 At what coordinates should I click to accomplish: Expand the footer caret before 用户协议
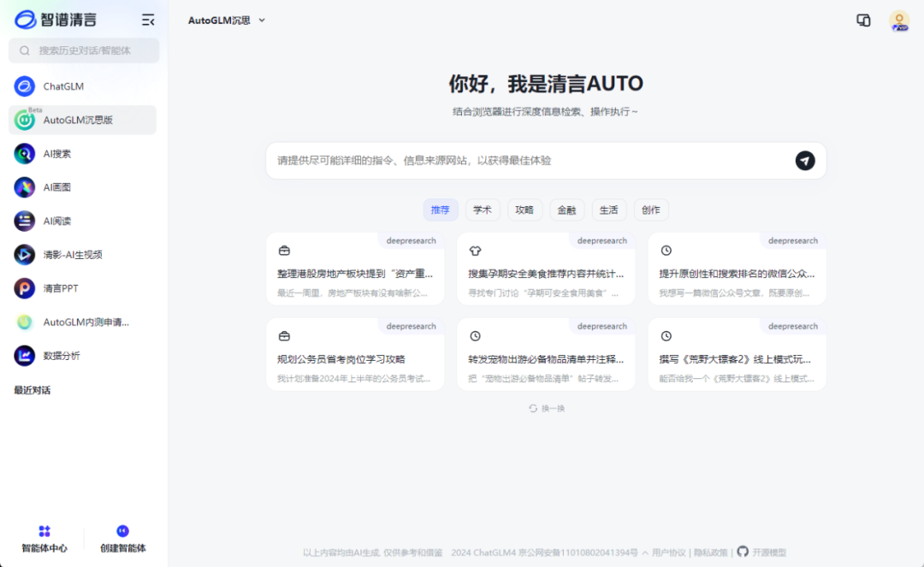point(645,552)
